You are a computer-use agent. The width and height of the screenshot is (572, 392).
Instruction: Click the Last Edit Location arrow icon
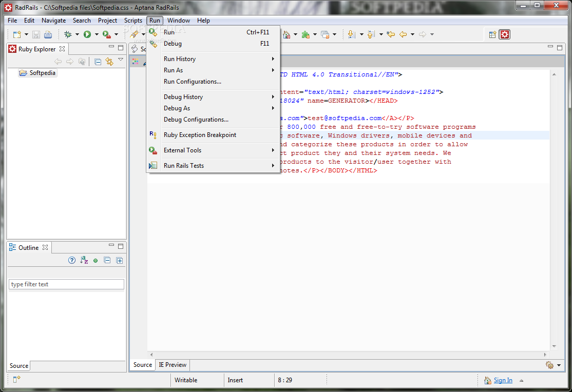[x=391, y=34]
